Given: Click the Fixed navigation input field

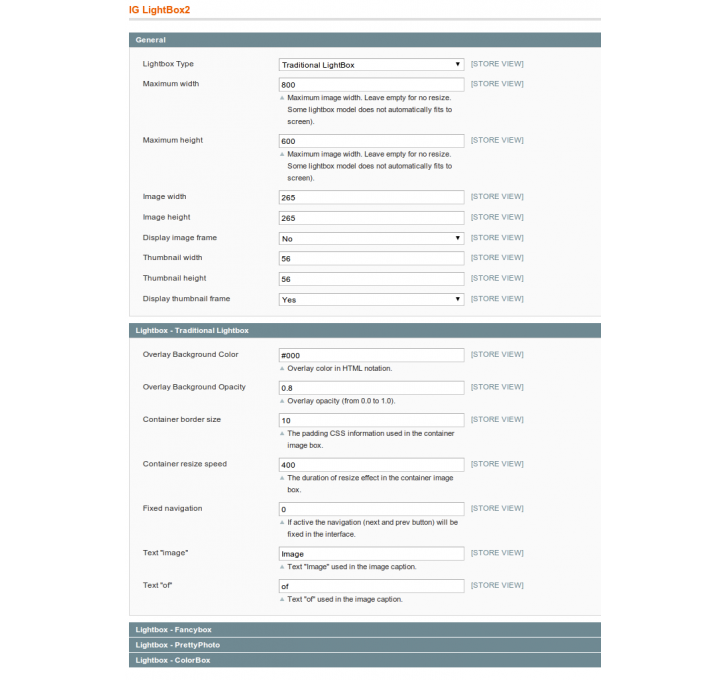Looking at the screenshot, I should tap(371, 509).
